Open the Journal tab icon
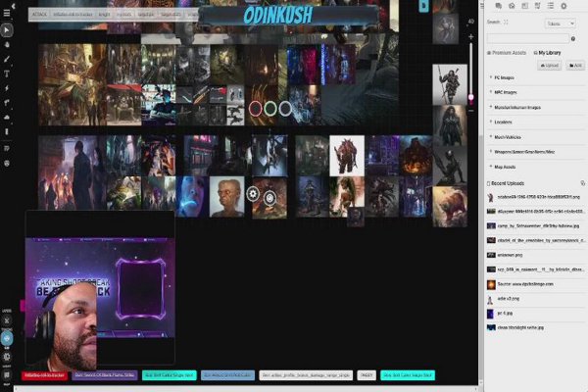 524,6
